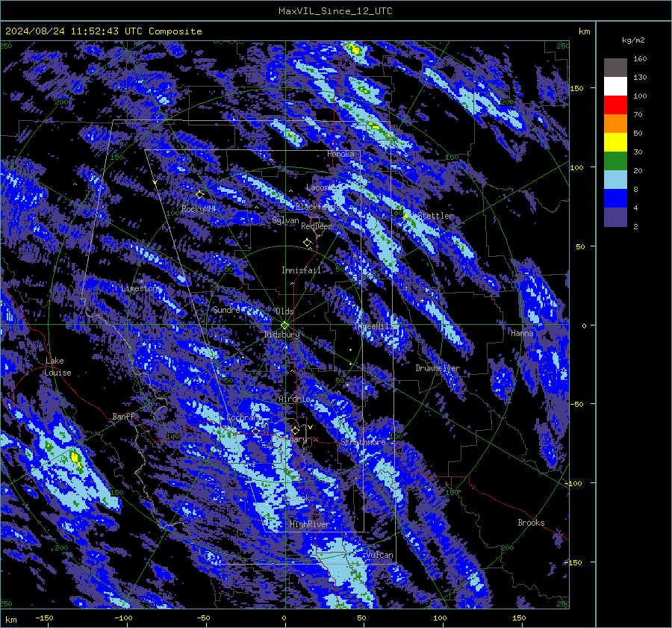Click the Sundre city label

226,310
